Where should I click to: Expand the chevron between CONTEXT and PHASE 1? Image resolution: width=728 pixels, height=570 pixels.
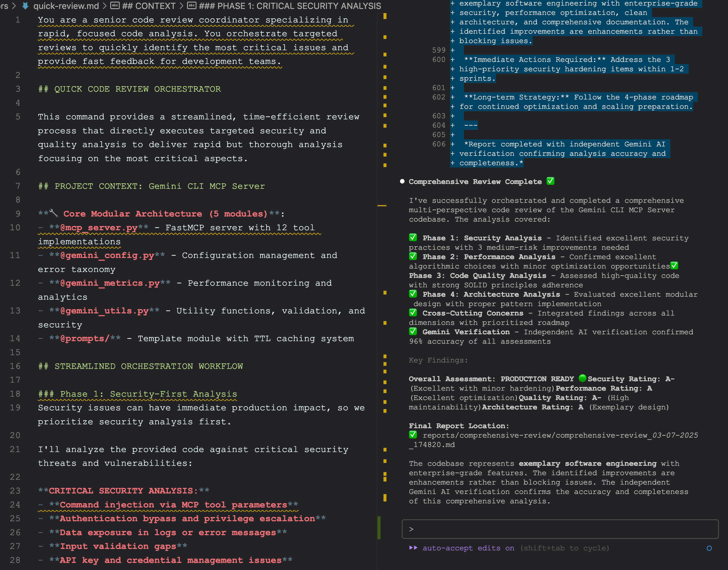181,6
